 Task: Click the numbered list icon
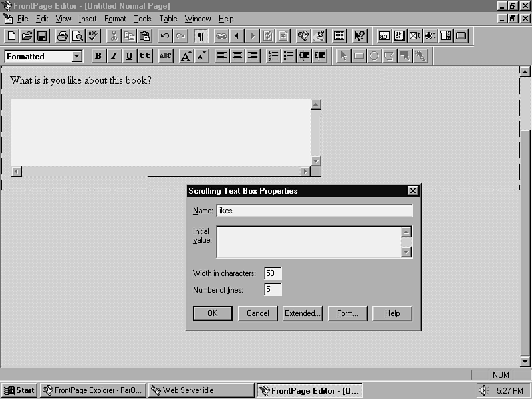tap(273, 56)
